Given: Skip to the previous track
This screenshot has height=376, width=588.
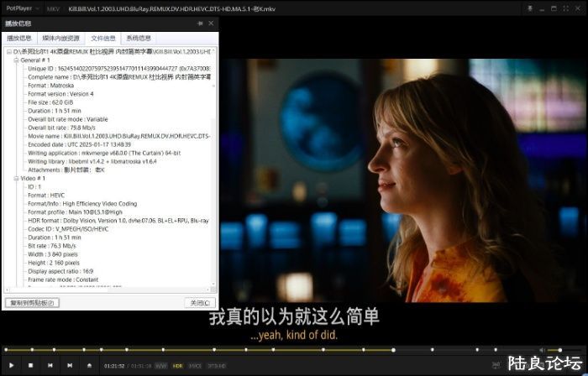Looking at the screenshot, I should pyautogui.click(x=50, y=365).
